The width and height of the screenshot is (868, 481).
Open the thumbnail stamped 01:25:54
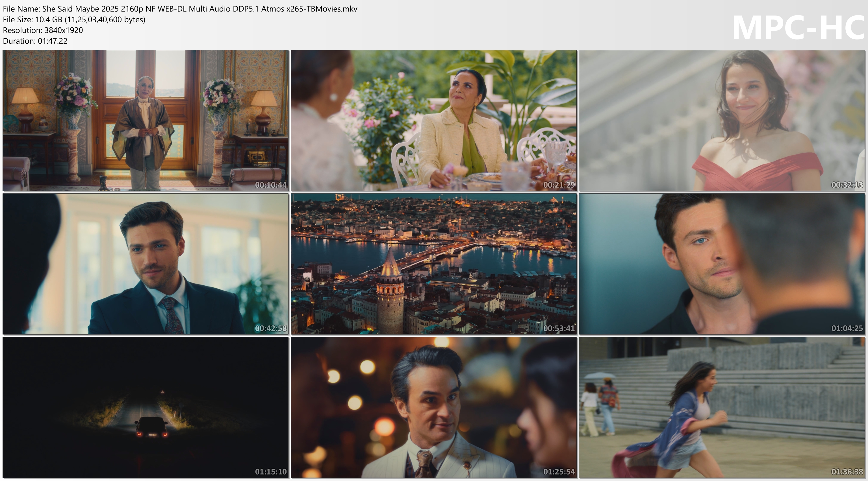(434, 407)
